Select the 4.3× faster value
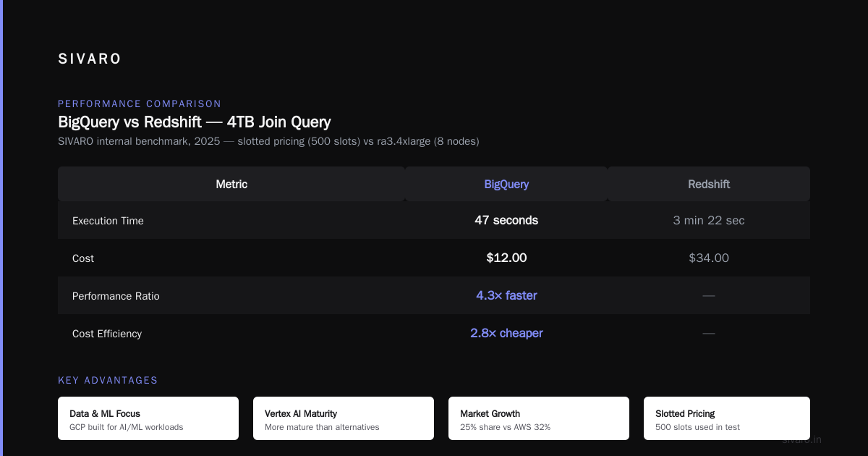 (506, 295)
